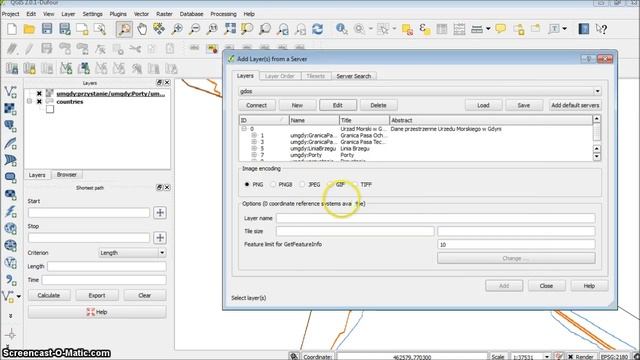Click the Edit server button
Screen dimensions: 640x360
(338, 105)
